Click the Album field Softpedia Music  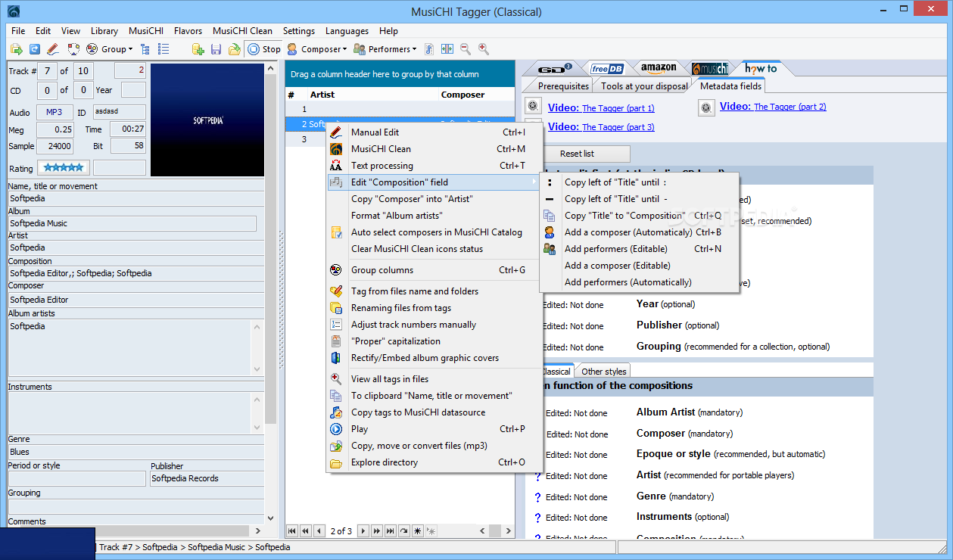132,223
